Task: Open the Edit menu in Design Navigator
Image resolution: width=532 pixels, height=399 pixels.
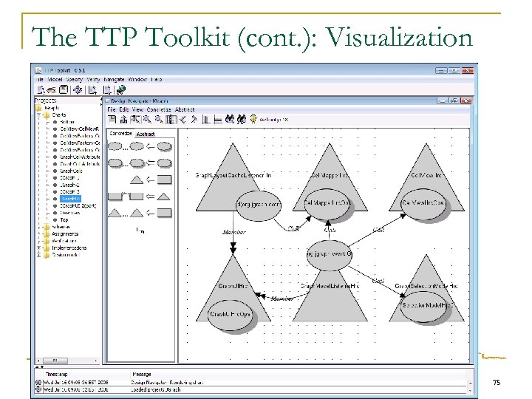Action: point(123,109)
